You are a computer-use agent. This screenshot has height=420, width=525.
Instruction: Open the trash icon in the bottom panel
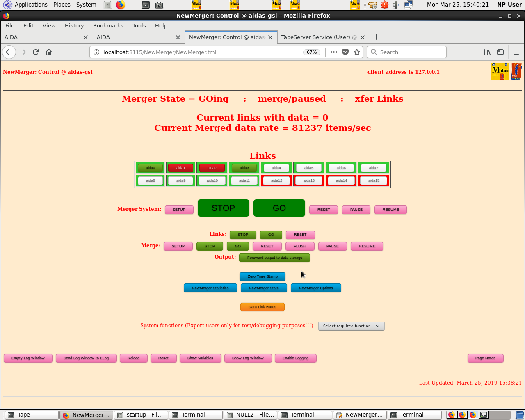pos(520,415)
